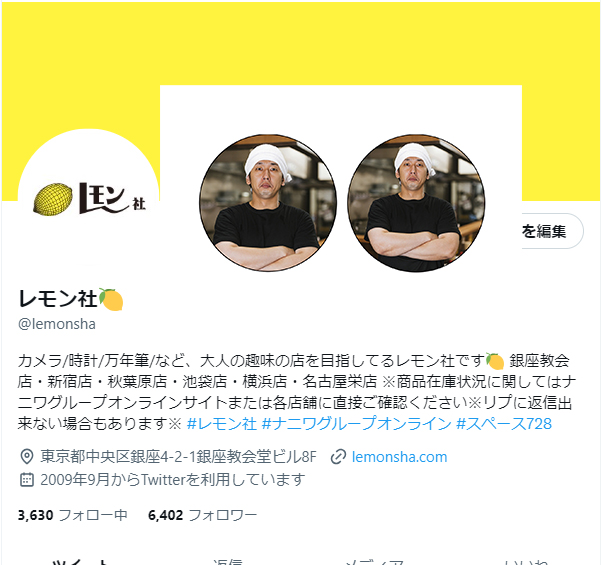Viewport: 605px width, 565px height.
Task: Open the #スペース728 hashtag
Action: (x=504, y=424)
